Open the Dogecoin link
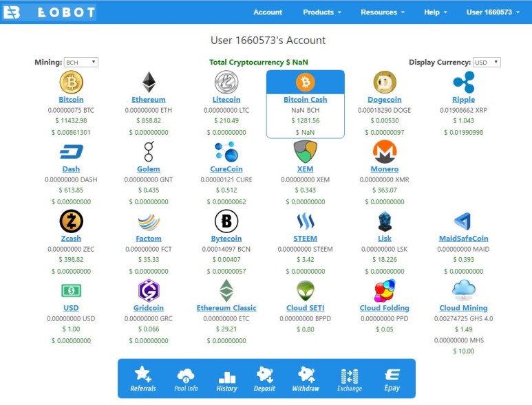This screenshot has width=532, height=405. point(385,100)
